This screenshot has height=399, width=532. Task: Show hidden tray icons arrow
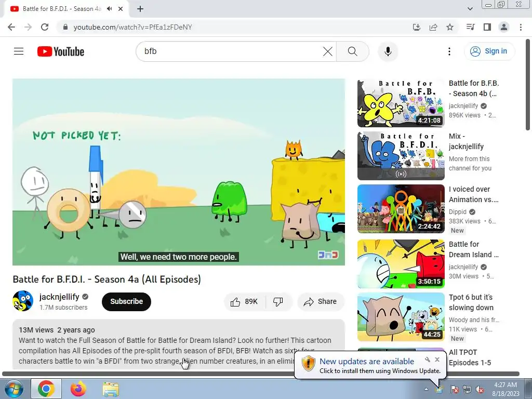[x=426, y=389]
